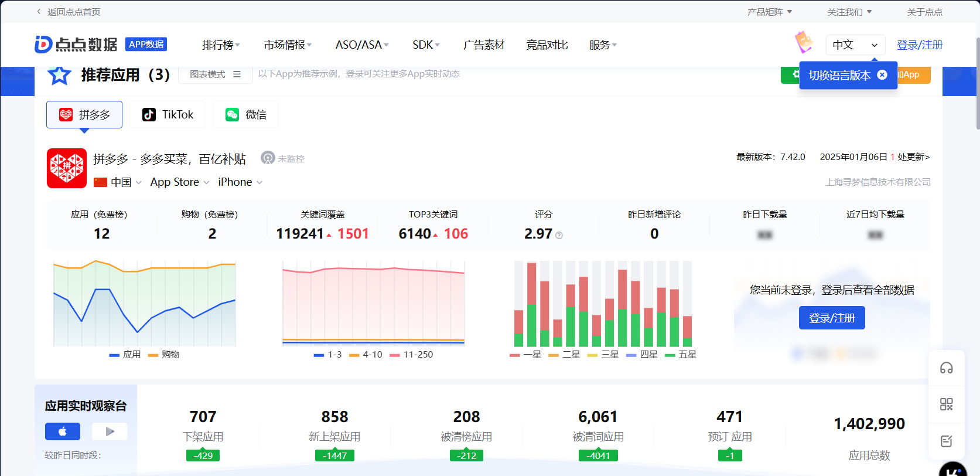Open the 排行榜 menu
The width and height of the screenshot is (980, 476).
click(221, 45)
